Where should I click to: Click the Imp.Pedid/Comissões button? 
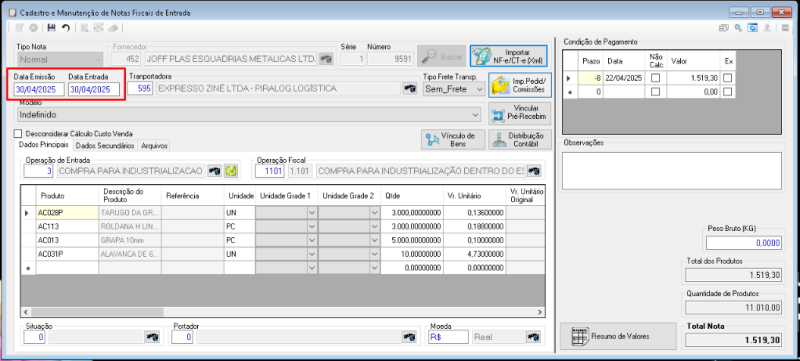coord(520,85)
